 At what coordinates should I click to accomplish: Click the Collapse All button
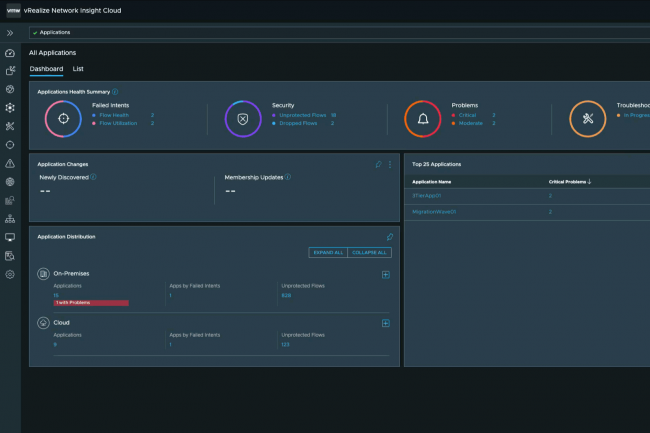pos(370,252)
